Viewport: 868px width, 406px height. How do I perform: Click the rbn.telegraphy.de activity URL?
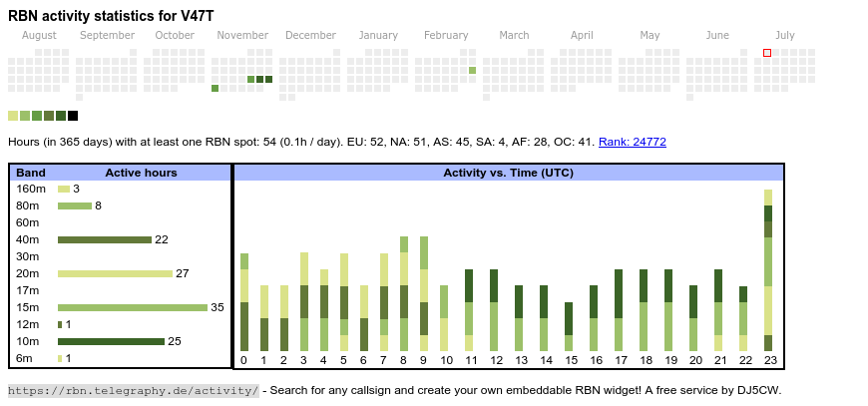pyautogui.click(x=134, y=390)
